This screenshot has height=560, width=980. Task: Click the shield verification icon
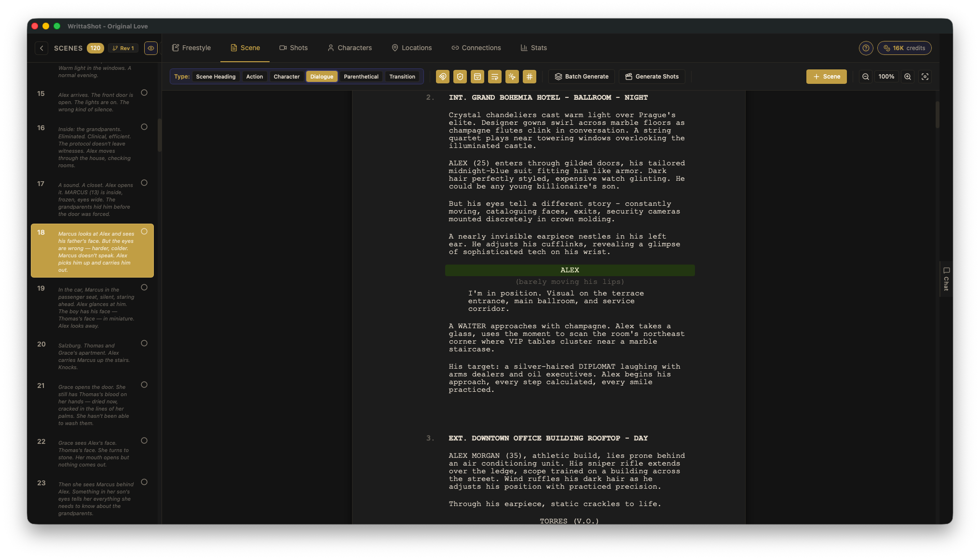[x=460, y=77]
